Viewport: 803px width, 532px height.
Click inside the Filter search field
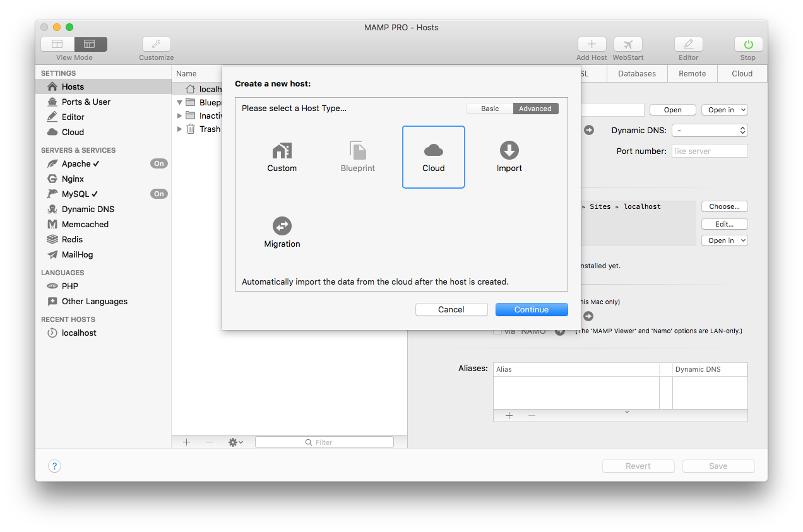point(324,442)
